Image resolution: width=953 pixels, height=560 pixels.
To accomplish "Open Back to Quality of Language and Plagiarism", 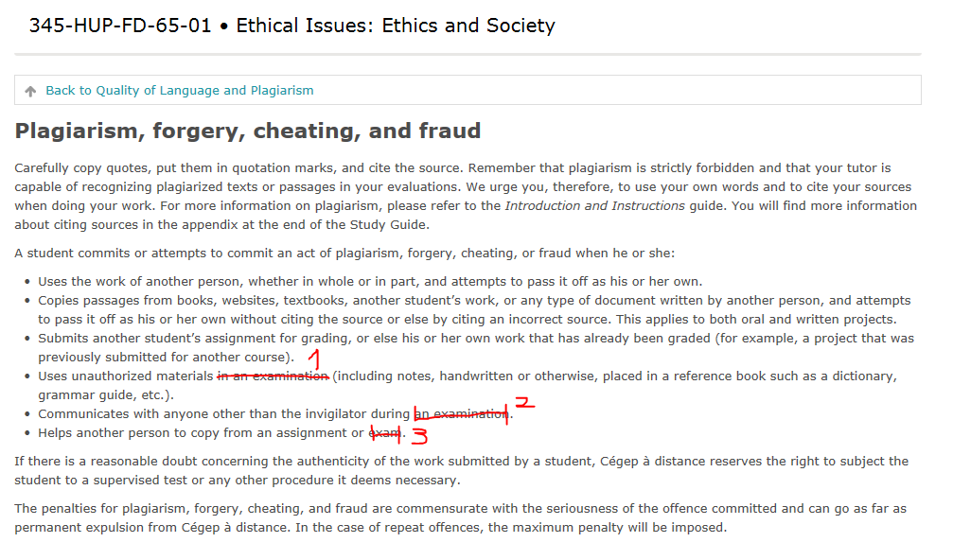I will click(x=179, y=91).
